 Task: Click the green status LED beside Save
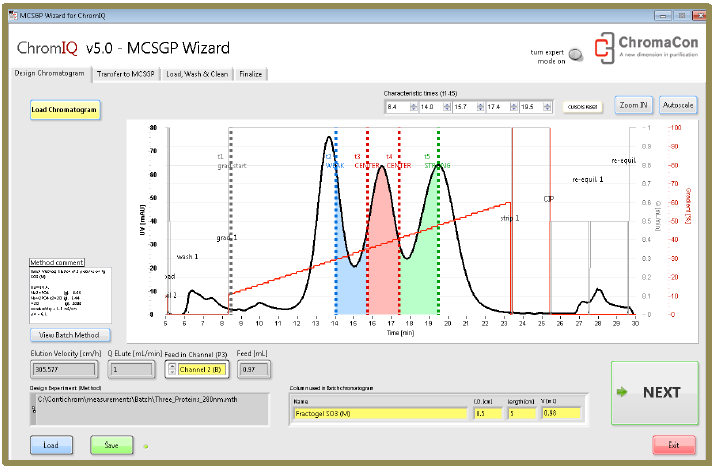pos(144,444)
